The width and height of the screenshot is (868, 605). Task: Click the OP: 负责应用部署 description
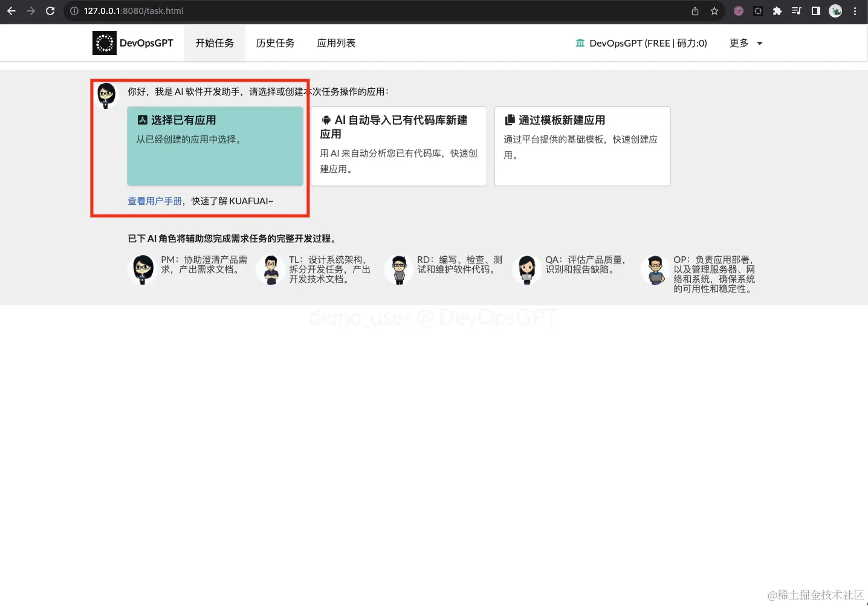714,274
